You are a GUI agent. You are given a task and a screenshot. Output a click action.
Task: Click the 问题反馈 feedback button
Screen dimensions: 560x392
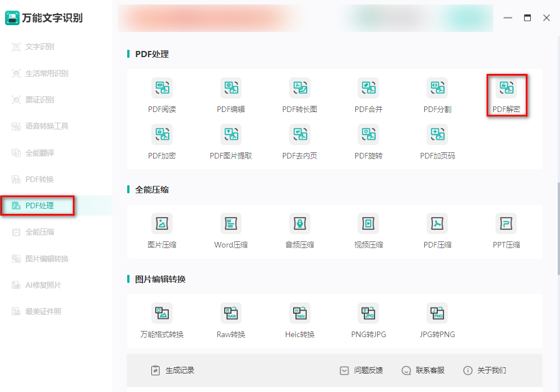361,371
